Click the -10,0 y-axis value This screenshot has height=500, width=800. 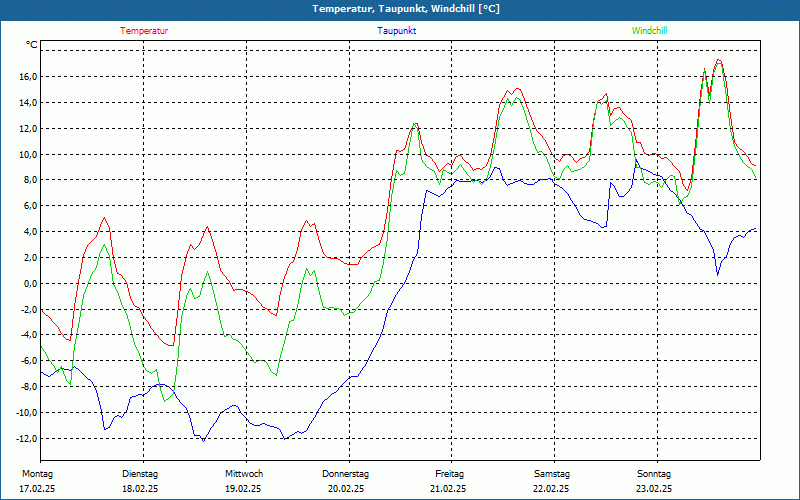click(x=26, y=413)
